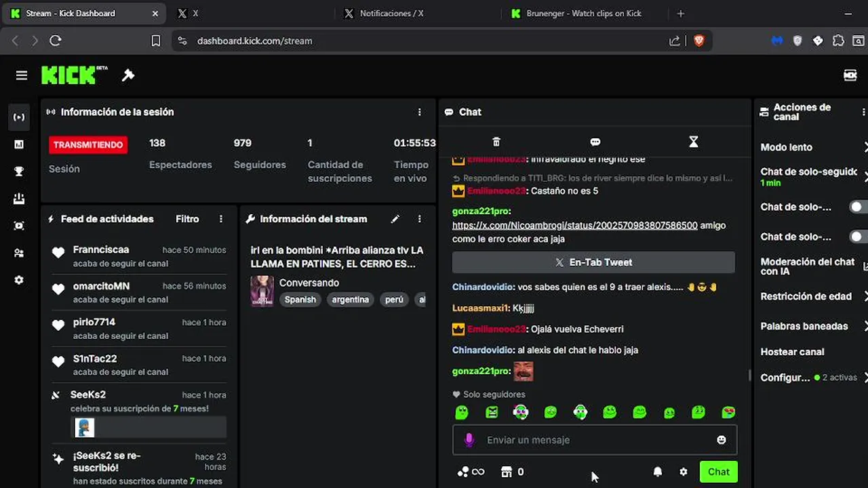868x488 pixels.
Task: Expand Configur... with 2 activas
Action: (x=814, y=378)
